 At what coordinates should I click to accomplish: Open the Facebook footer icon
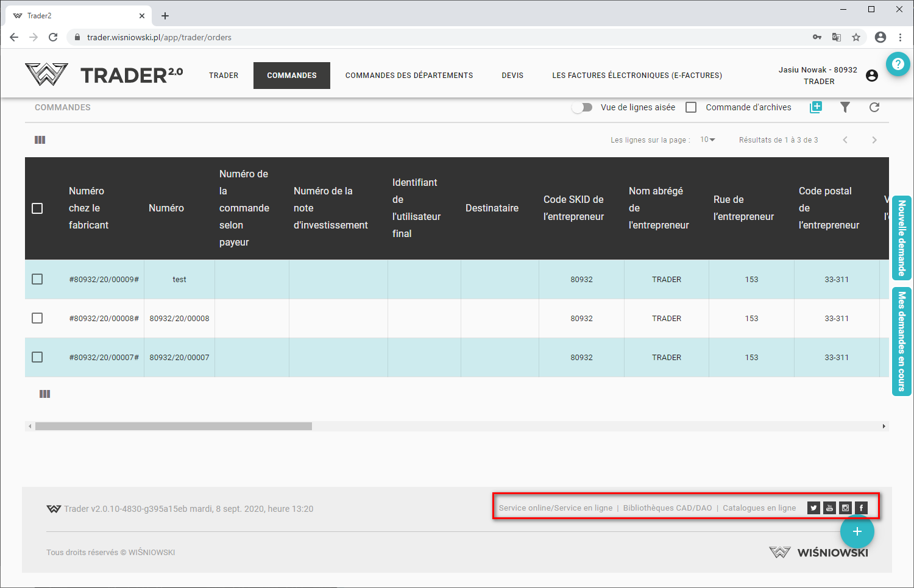(x=861, y=508)
